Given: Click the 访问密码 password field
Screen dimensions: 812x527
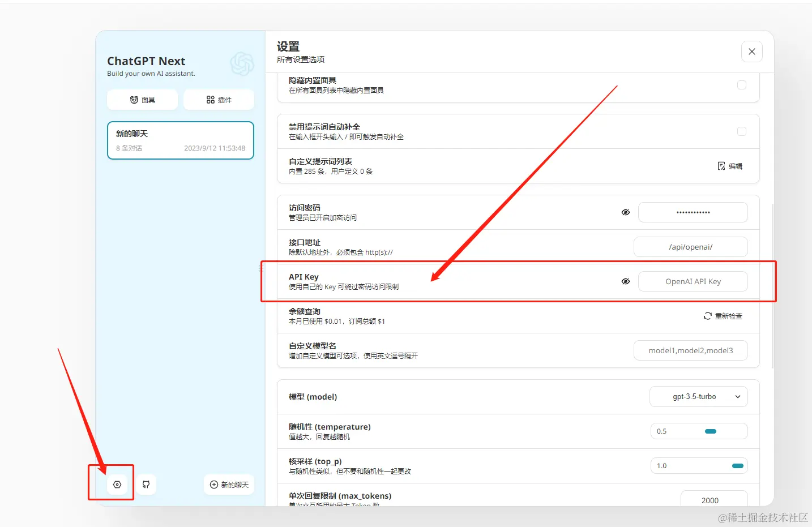Looking at the screenshot, I should coord(693,212).
